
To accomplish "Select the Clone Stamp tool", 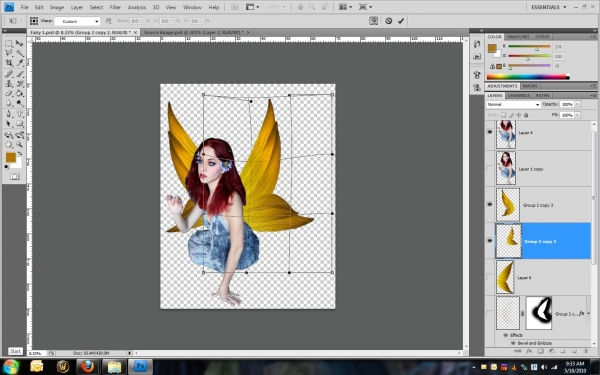I will 9,83.
